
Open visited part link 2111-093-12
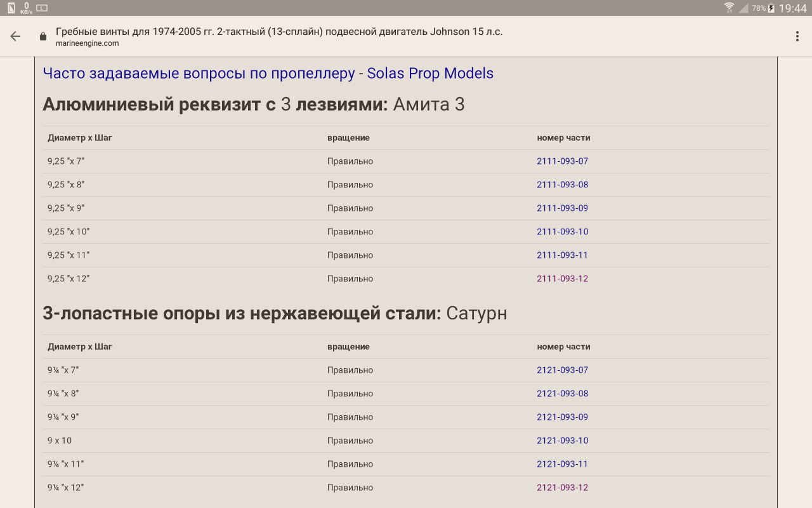coord(562,279)
